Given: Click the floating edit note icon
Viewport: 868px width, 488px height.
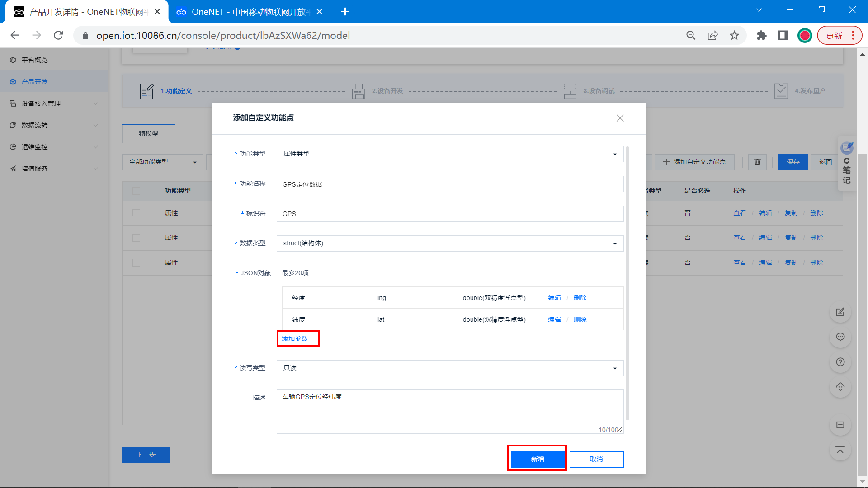Looking at the screenshot, I should click(840, 312).
